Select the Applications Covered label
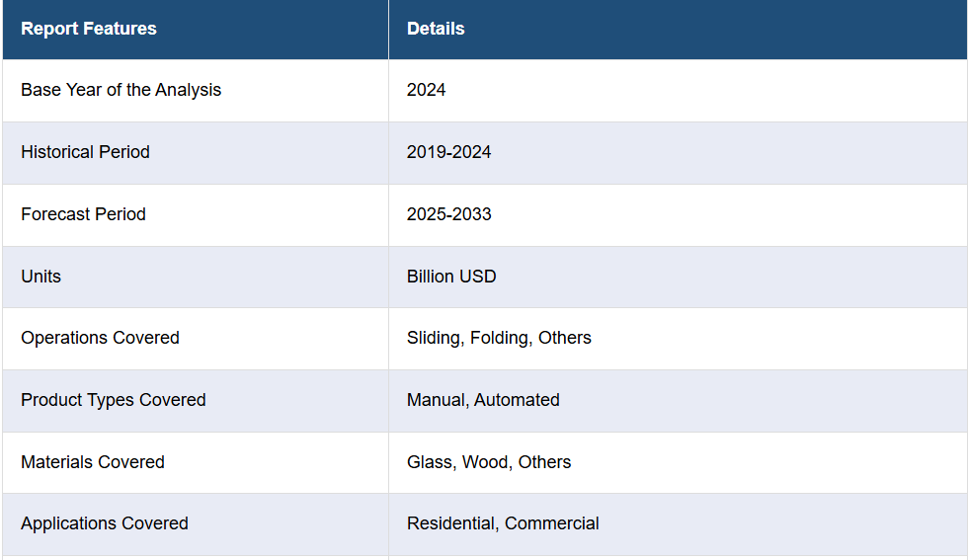The height and width of the screenshot is (560, 968). click(105, 523)
